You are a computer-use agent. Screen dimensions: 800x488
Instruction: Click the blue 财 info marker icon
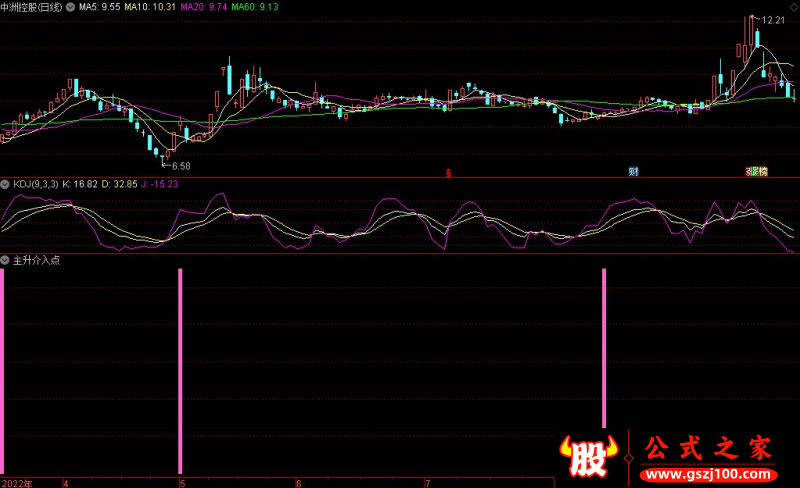[633, 172]
